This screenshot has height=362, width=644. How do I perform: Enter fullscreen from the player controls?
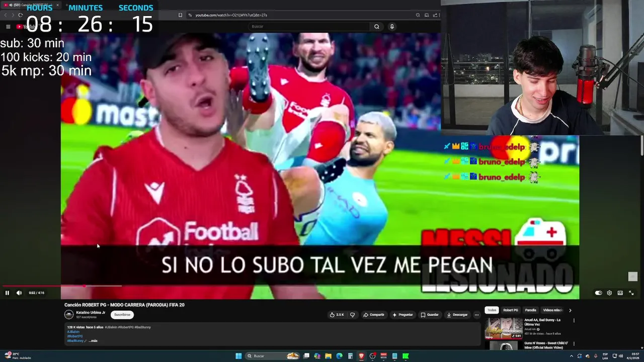tap(631, 293)
